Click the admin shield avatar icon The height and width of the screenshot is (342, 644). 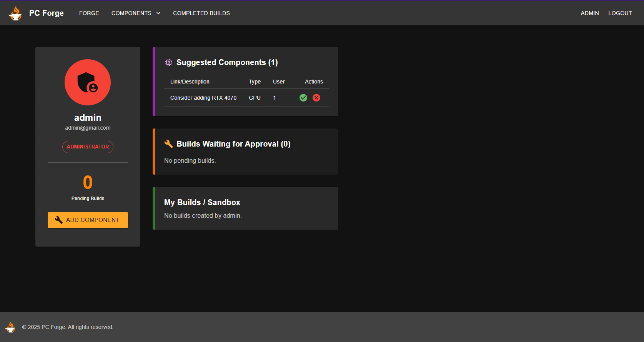pyautogui.click(x=88, y=82)
